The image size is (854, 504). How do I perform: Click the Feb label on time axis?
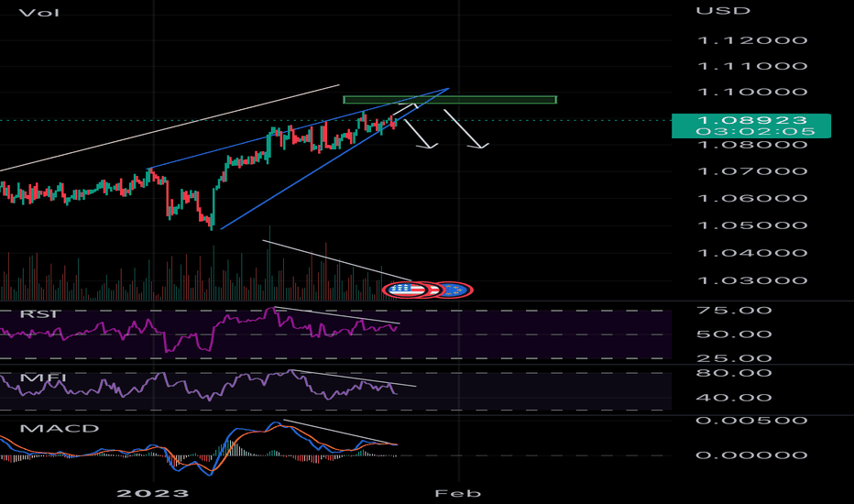[458, 494]
